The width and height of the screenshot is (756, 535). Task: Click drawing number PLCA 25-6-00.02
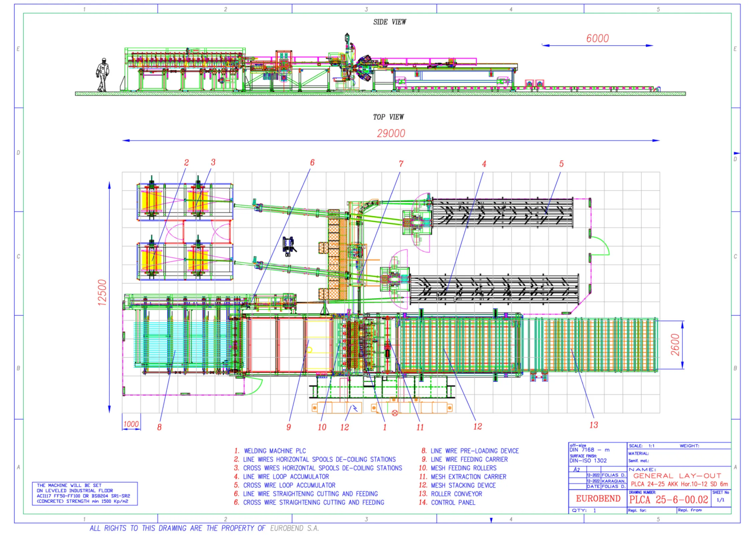(x=668, y=500)
